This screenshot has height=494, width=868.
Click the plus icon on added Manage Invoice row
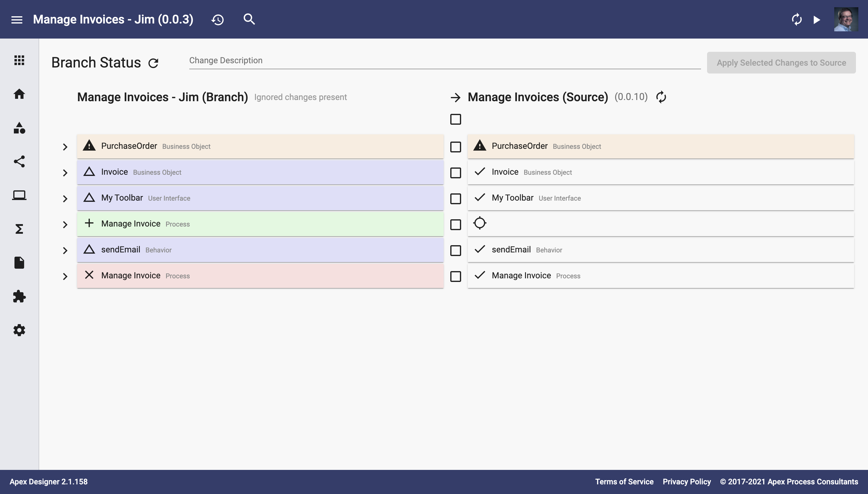pos(89,223)
